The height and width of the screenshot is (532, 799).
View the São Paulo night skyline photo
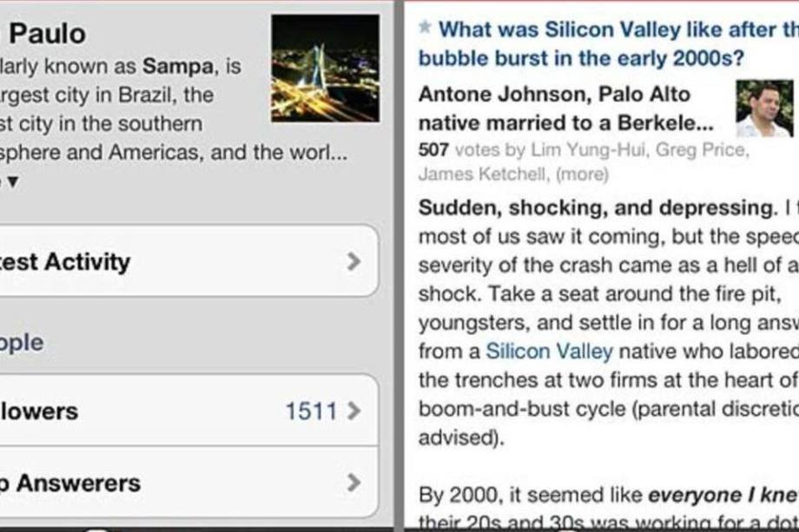click(325, 68)
